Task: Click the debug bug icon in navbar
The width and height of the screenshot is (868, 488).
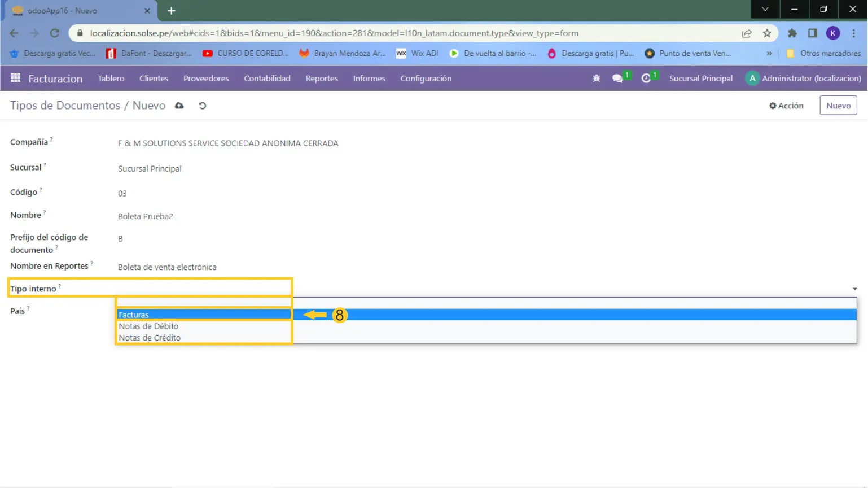Action: (x=596, y=79)
